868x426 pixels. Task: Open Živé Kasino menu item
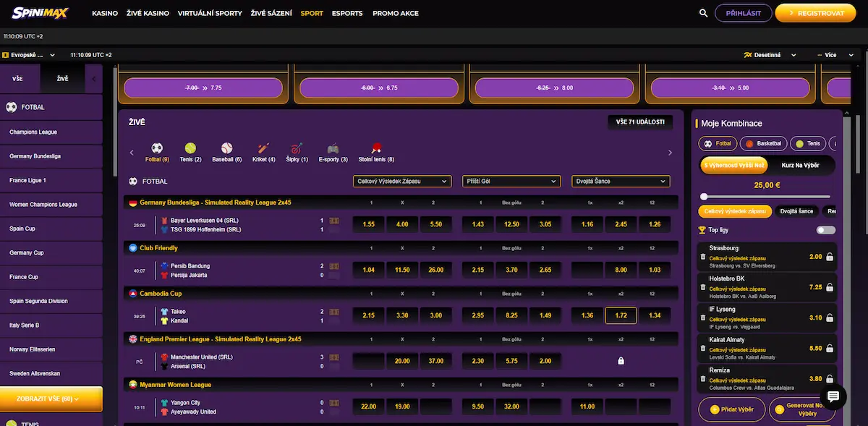(x=148, y=13)
